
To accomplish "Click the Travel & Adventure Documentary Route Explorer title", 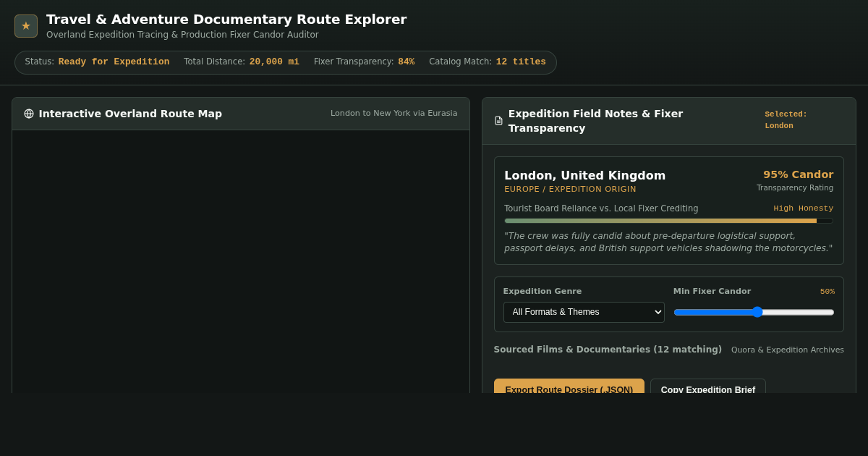I will [x=226, y=20].
